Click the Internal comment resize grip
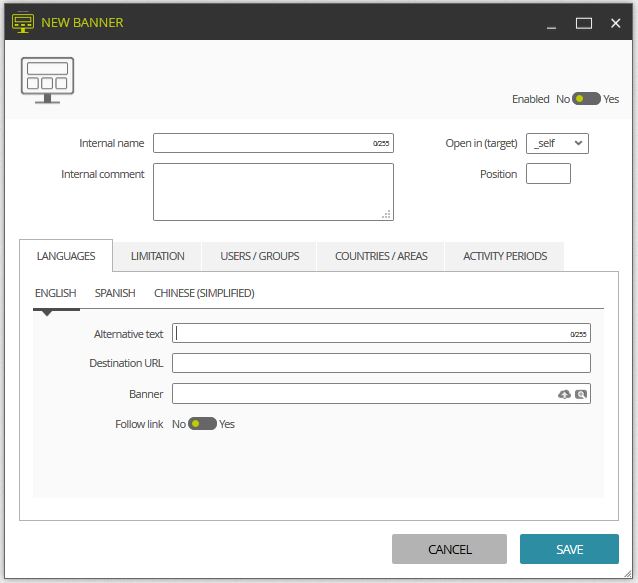The width and height of the screenshot is (638, 583). coord(387,214)
